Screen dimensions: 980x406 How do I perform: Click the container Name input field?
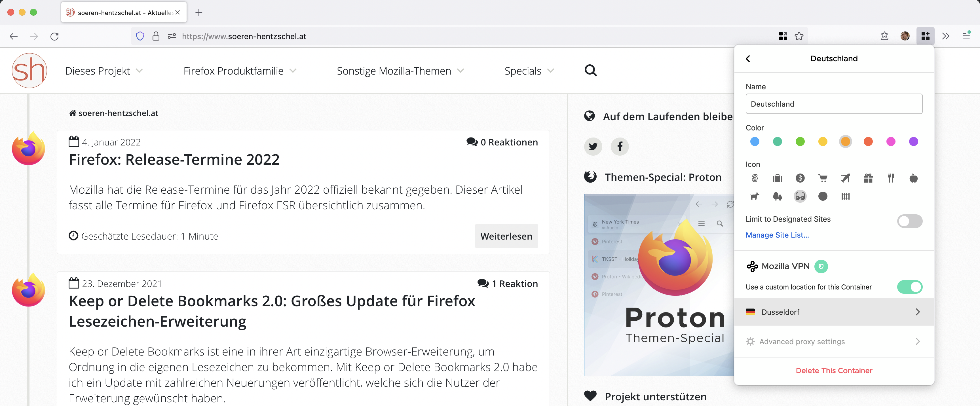834,104
